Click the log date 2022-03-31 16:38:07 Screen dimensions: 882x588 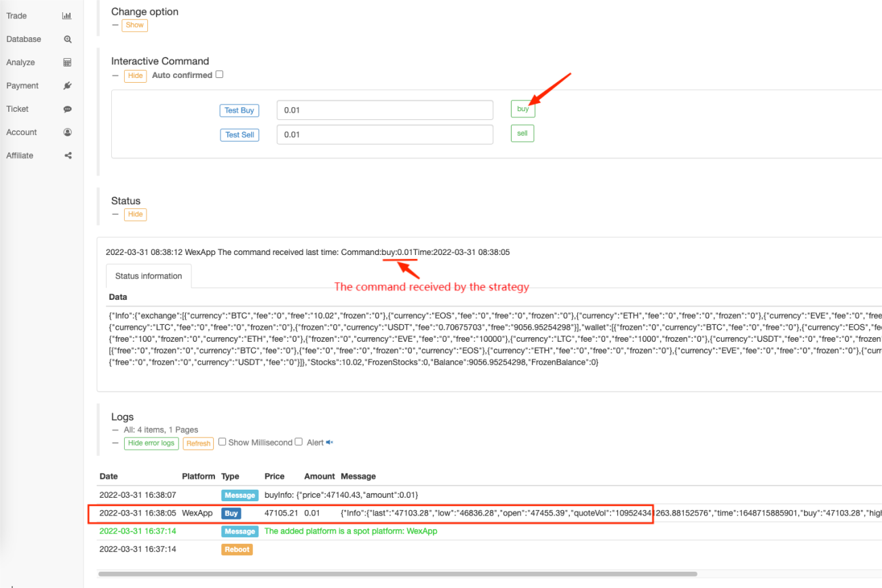coord(138,495)
